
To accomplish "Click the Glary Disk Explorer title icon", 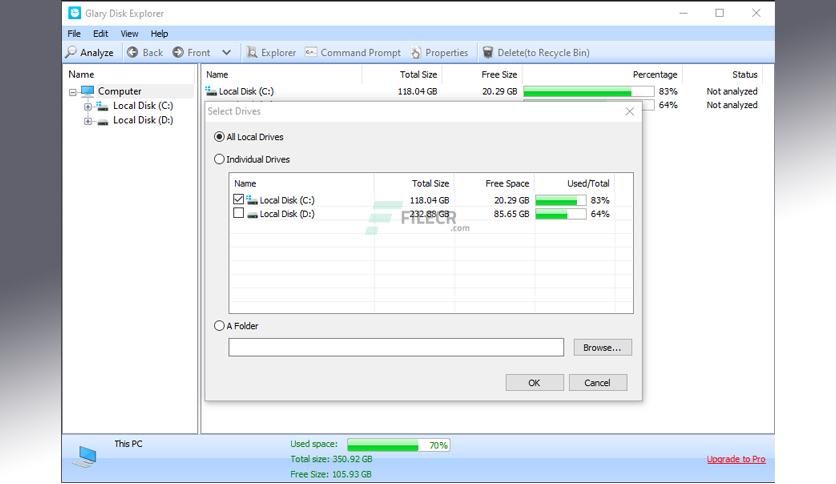I will [x=75, y=13].
